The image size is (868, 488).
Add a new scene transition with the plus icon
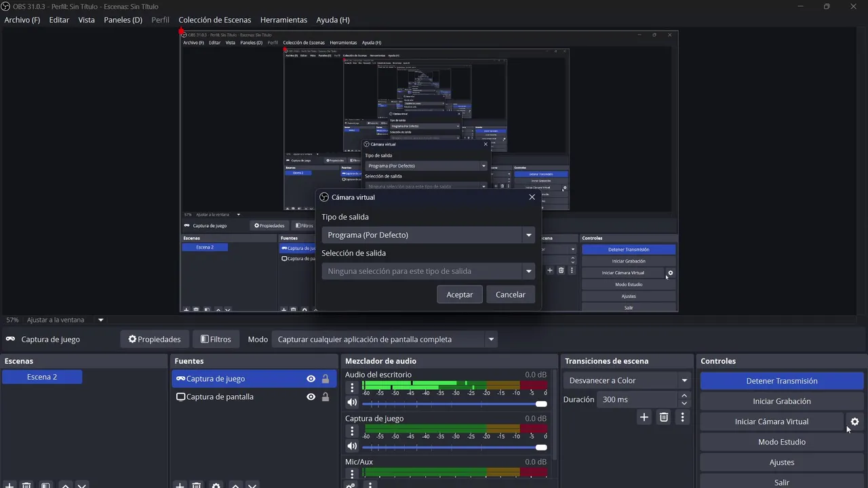[x=644, y=418]
